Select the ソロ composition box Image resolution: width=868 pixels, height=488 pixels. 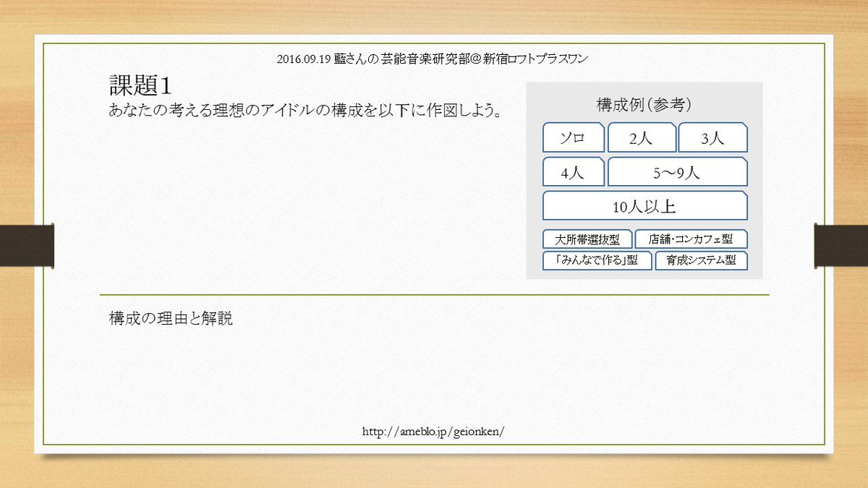pos(574,137)
